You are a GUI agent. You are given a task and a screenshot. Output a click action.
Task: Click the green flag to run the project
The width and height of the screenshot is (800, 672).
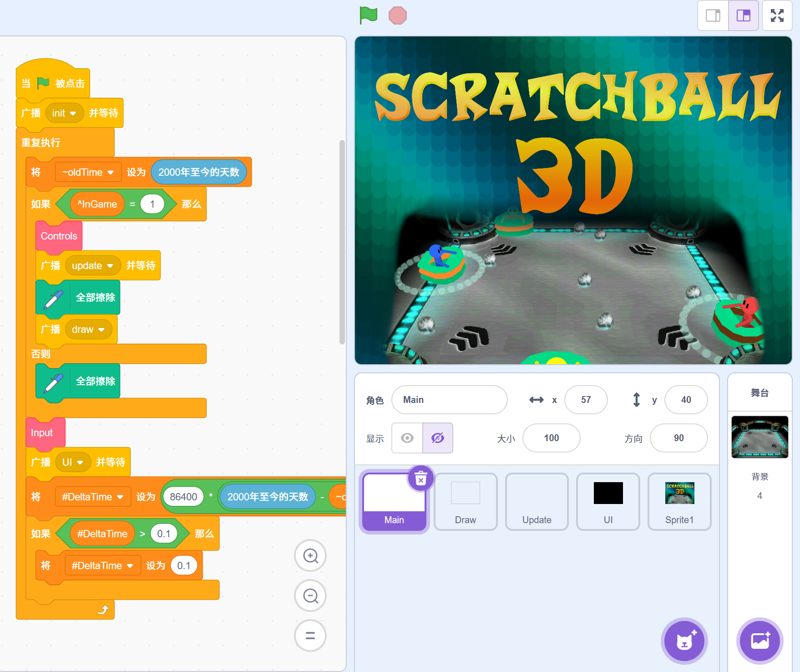pyautogui.click(x=369, y=15)
